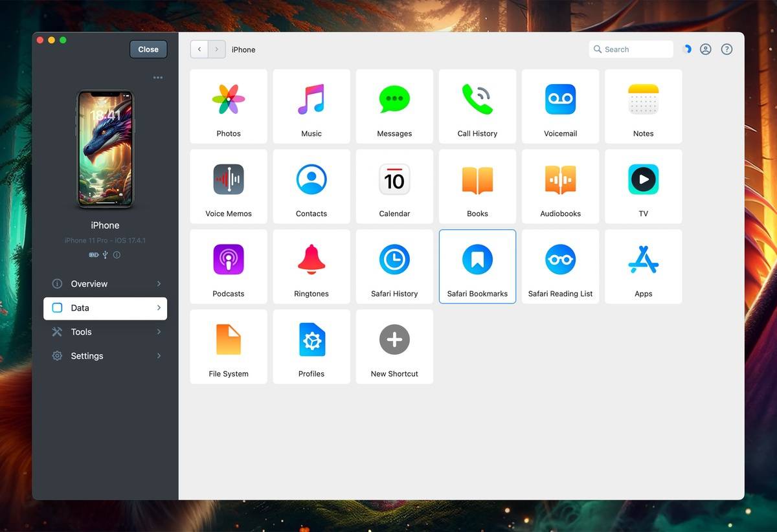
Task: Click the USB connection icon
Action: (105, 255)
